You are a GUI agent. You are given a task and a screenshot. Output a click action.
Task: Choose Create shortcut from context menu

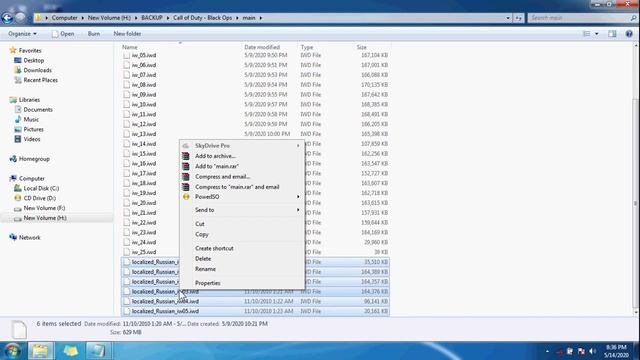(x=242, y=248)
